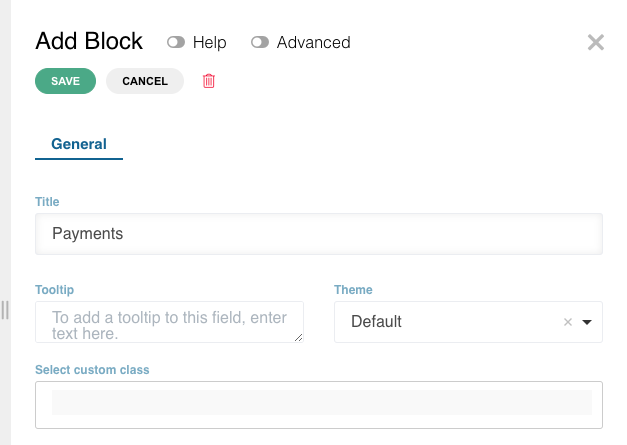Viewport: 627px width, 445px height.
Task: Switch to the General tab
Action: pyautogui.click(x=79, y=144)
